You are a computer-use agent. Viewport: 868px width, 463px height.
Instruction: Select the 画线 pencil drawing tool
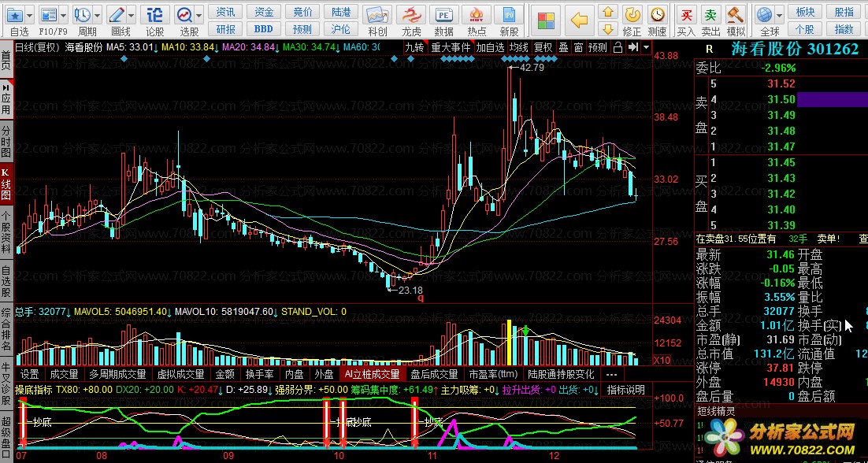click(x=117, y=15)
